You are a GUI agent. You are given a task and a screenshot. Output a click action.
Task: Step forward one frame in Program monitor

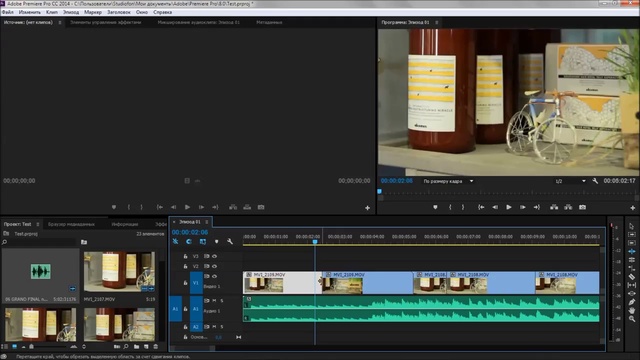coord(523,207)
